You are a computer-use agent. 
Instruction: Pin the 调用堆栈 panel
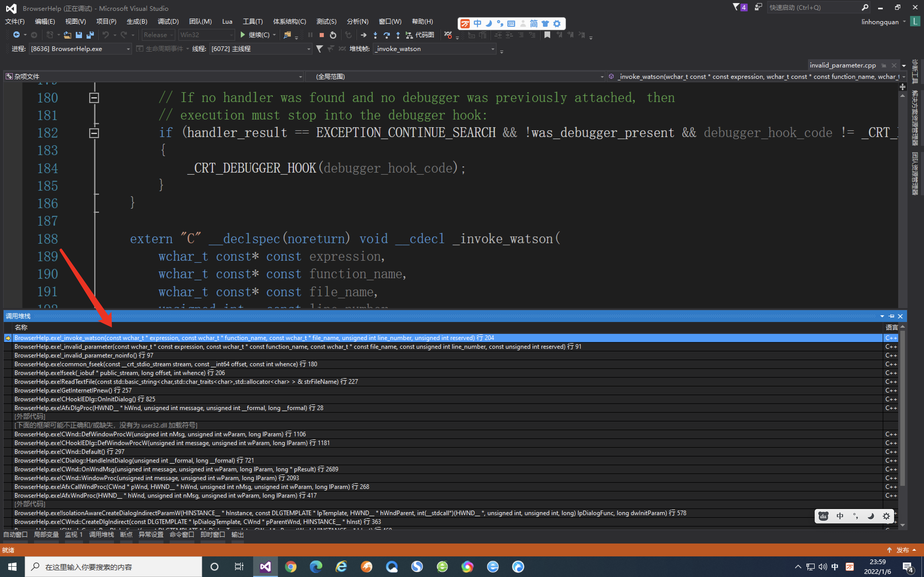891,316
